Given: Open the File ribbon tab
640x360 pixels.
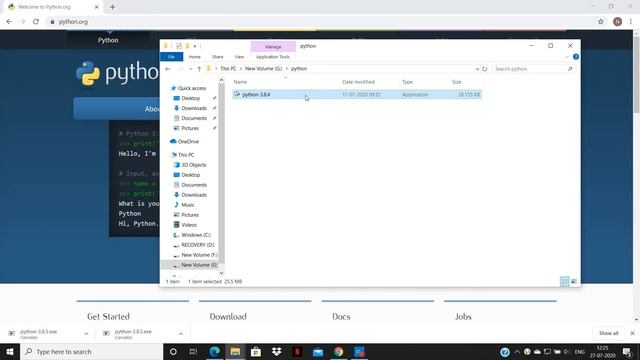Looking at the screenshot, I should (x=171, y=57).
